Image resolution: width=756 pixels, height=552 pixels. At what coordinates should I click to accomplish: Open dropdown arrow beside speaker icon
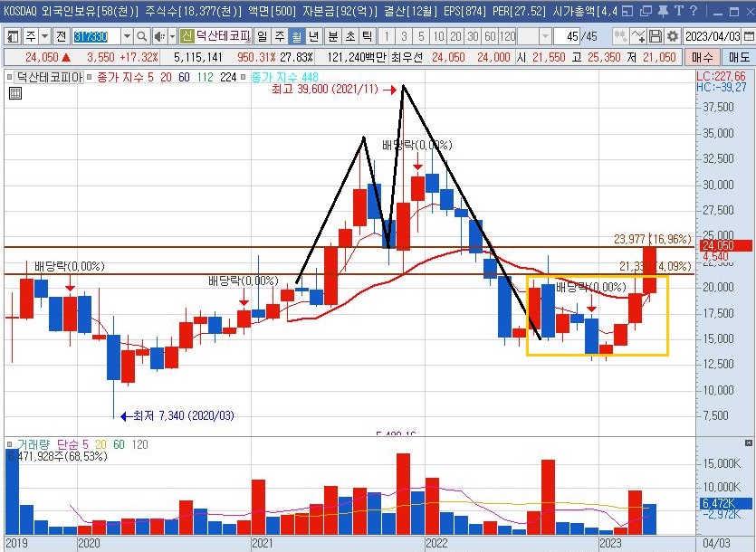(172, 36)
